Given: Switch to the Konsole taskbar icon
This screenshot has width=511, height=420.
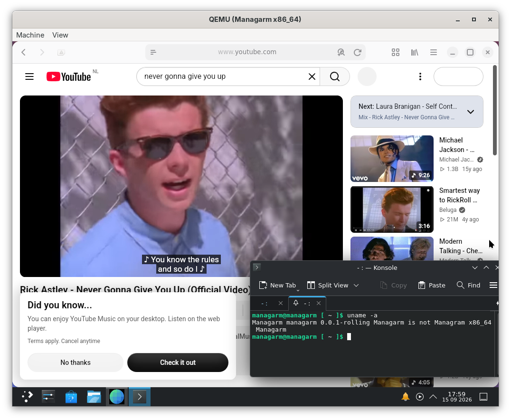Looking at the screenshot, I should click(x=140, y=397).
